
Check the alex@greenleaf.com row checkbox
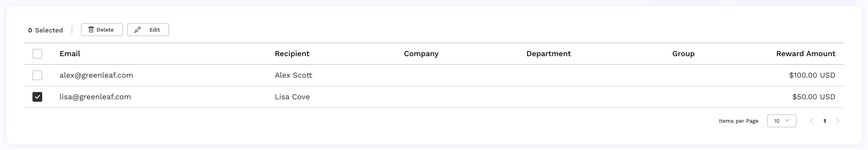pos(37,75)
